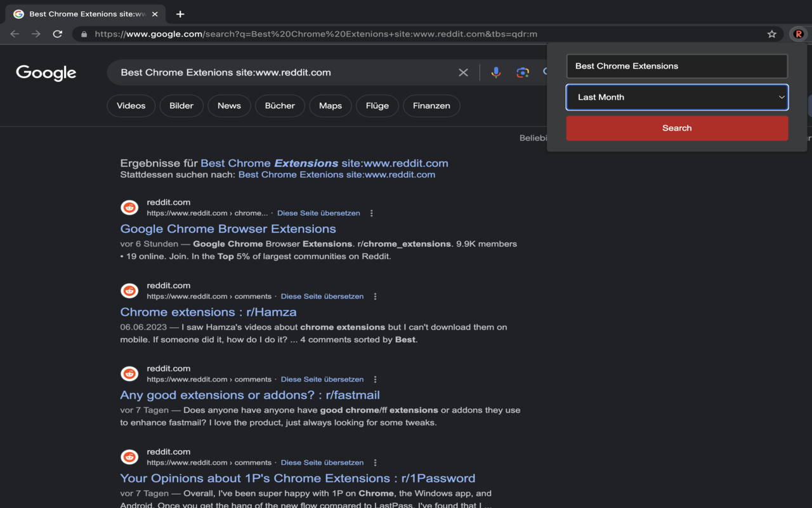The width and height of the screenshot is (812, 508).
Task: Translate the r/Hamza result page
Action: point(322,297)
